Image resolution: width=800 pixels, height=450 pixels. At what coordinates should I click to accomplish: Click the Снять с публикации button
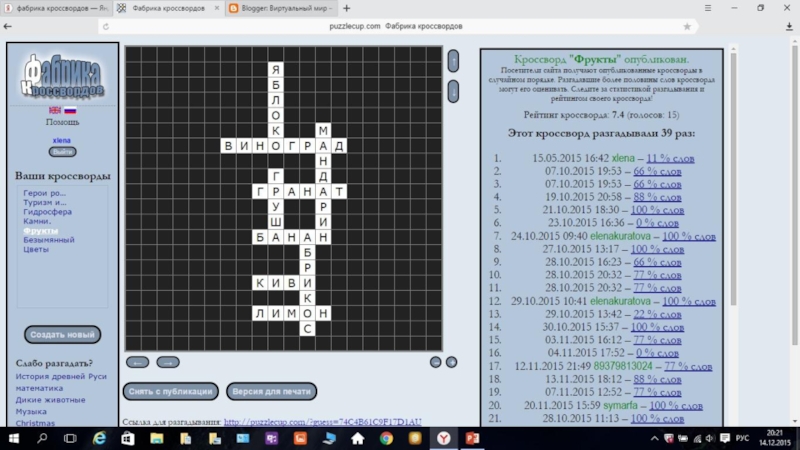(170, 391)
